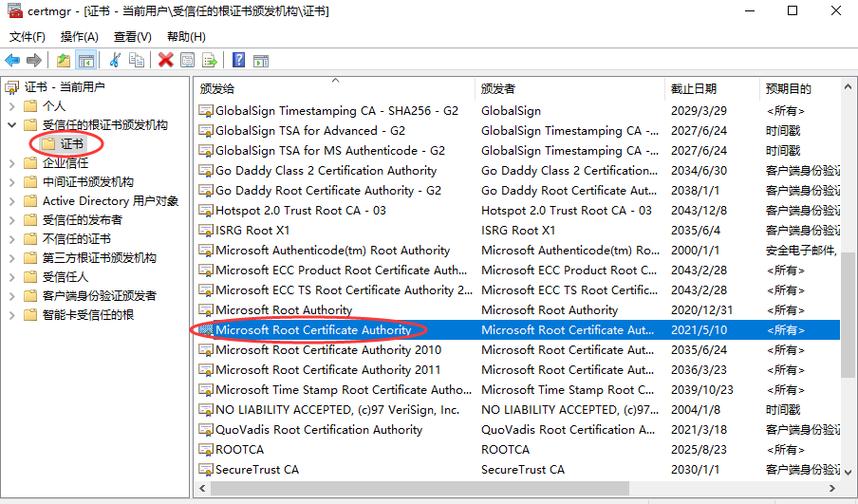Click the vertical scrollbar thumb
This screenshot has height=504, width=858.
(848, 314)
